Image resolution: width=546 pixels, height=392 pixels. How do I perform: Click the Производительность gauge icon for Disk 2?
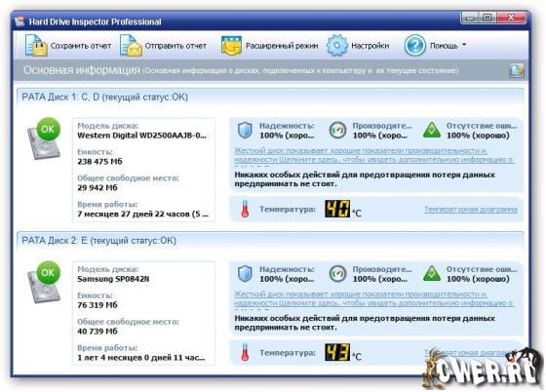point(337,274)
